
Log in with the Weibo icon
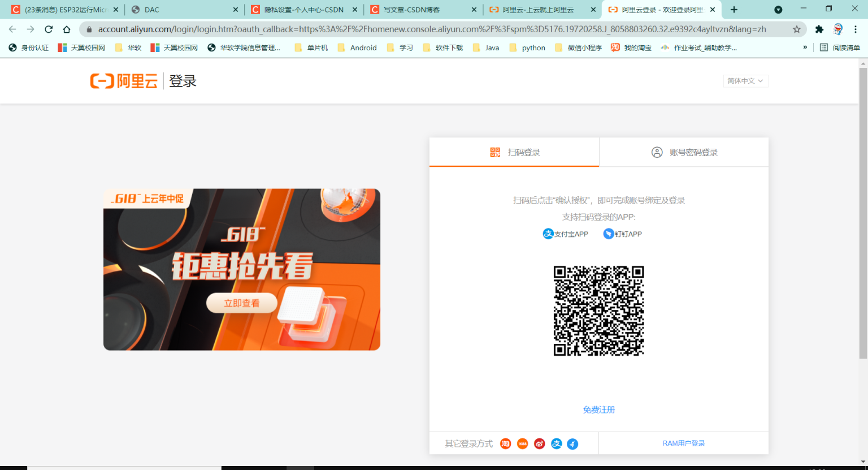click(x=540, y=444)
